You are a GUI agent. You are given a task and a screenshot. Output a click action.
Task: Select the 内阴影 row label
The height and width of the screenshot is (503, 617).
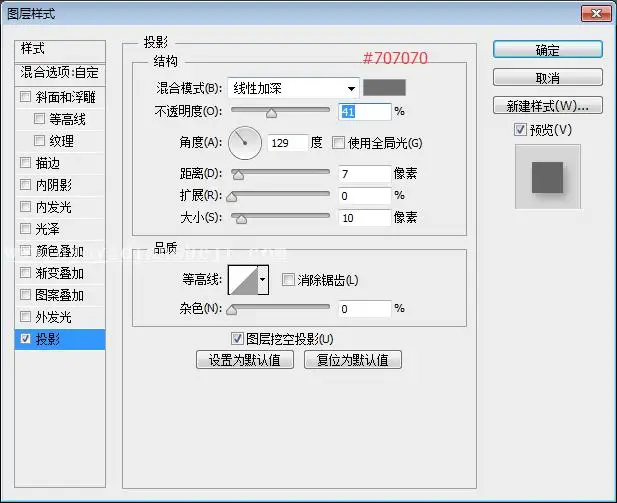(x=54, y=185)
